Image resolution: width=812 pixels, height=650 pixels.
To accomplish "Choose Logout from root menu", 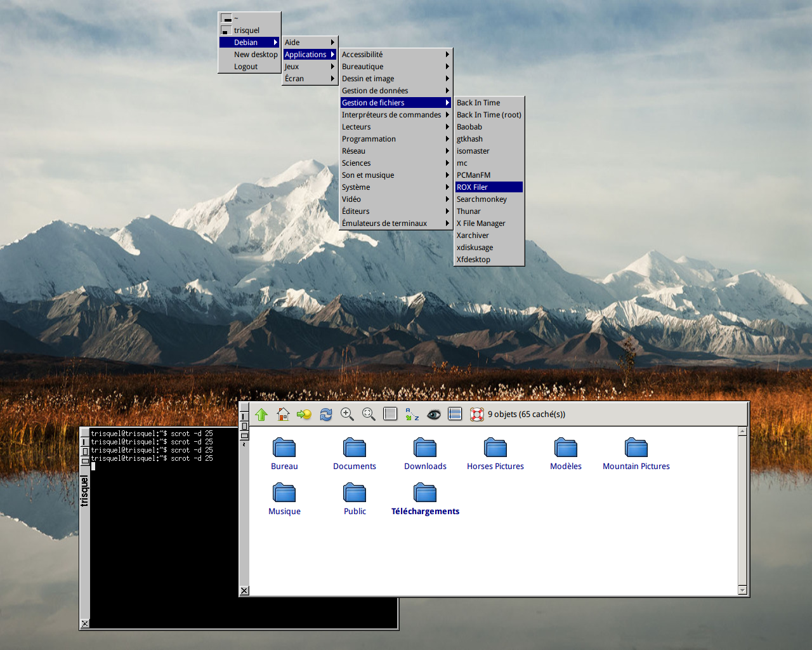I will 249,67.
